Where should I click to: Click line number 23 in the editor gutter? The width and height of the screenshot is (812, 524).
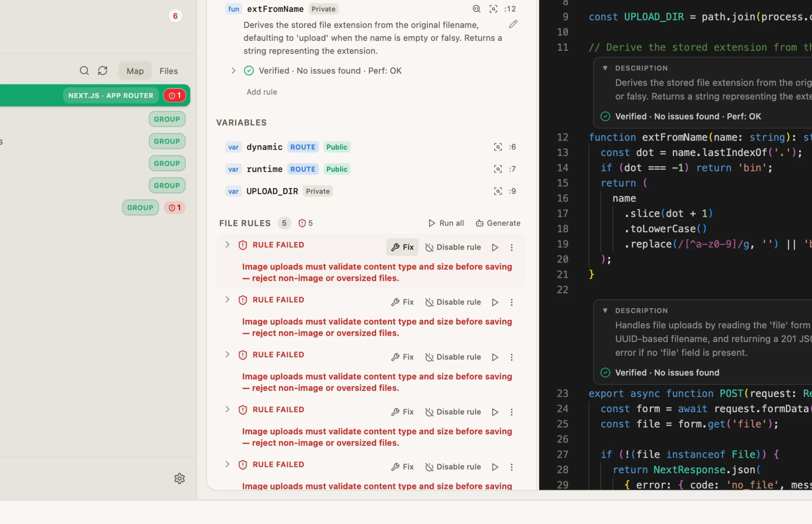click(563, 394)
